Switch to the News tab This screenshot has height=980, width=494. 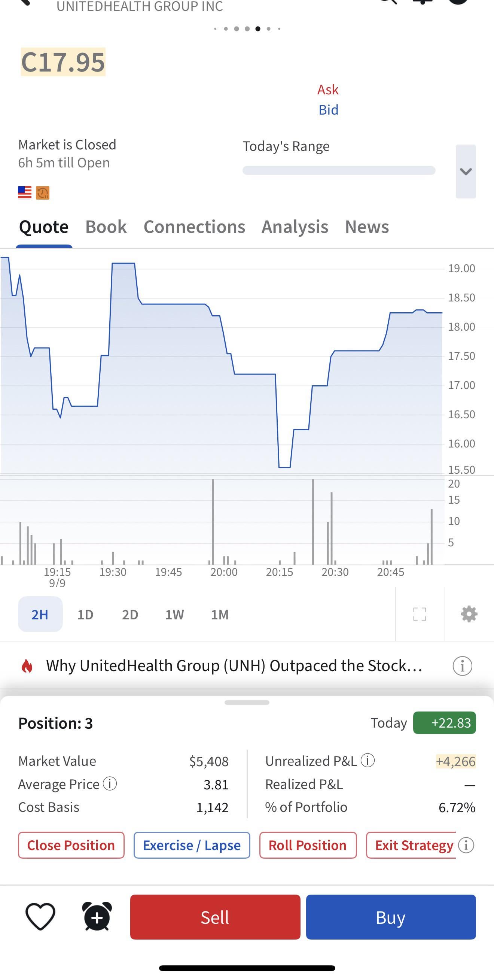click(x=367, y=227)
